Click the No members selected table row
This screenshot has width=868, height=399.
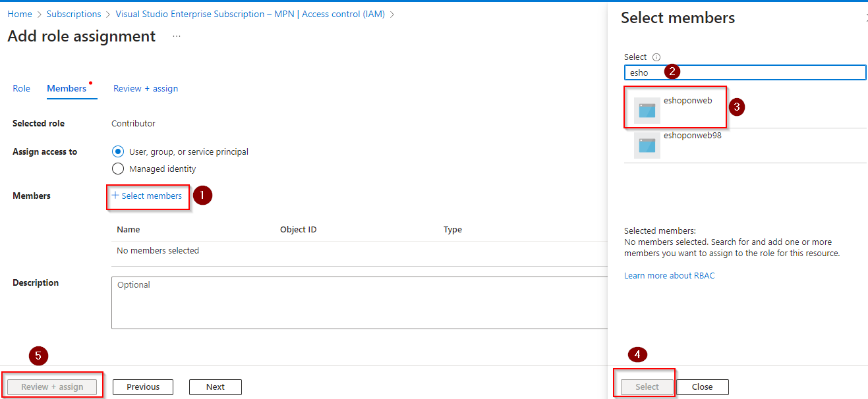click(359, 251)
